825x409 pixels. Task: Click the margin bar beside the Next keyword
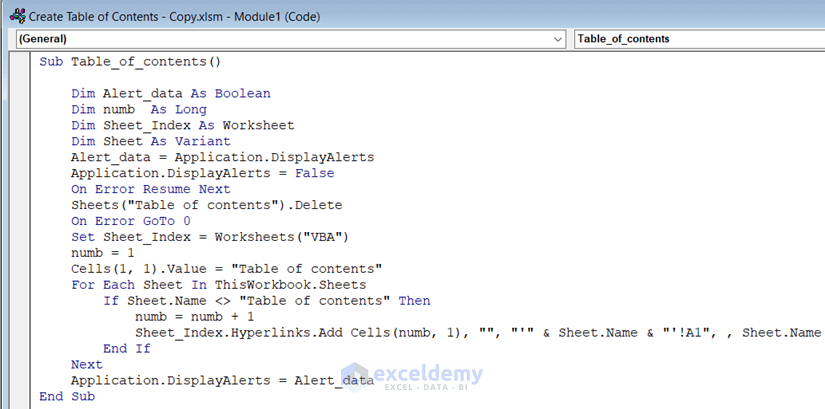click(19, 364)
